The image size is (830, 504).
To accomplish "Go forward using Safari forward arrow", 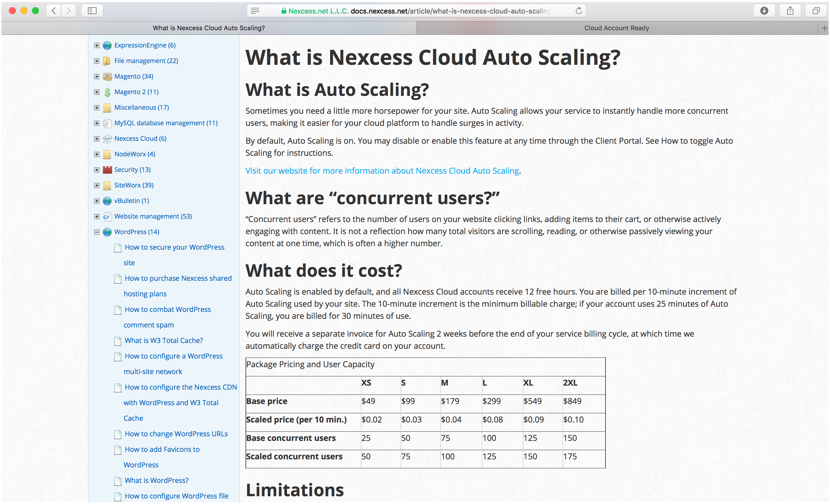I will tap(69, 11).
